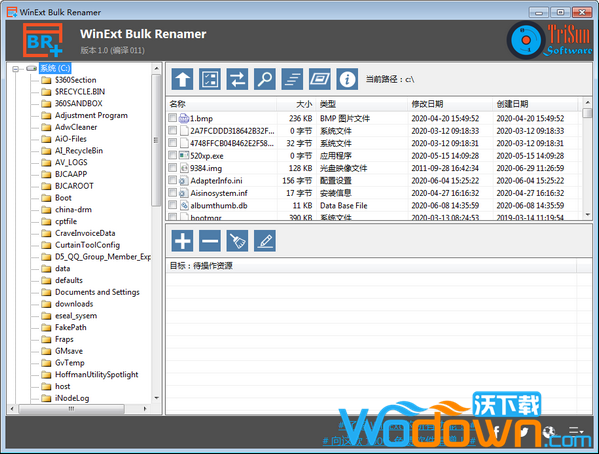This screenshot has height=454, width=599.
Task: Select the downloads folder
Action: 74,304
